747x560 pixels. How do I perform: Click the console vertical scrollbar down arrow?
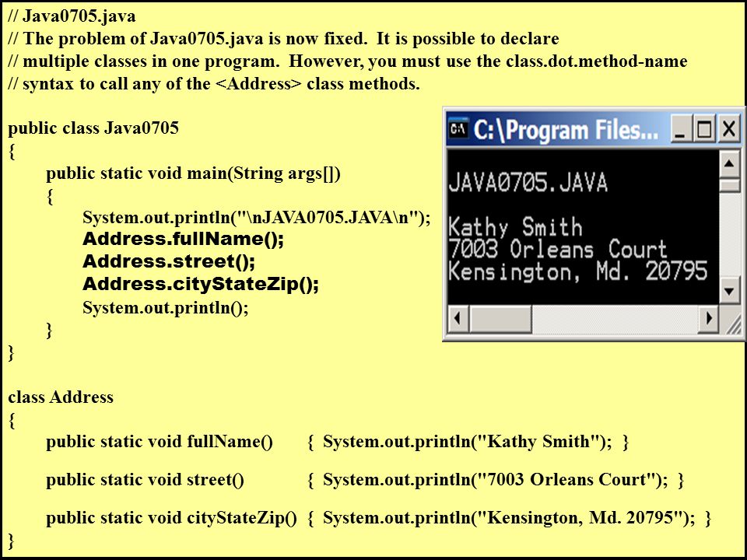coord(729,290)
